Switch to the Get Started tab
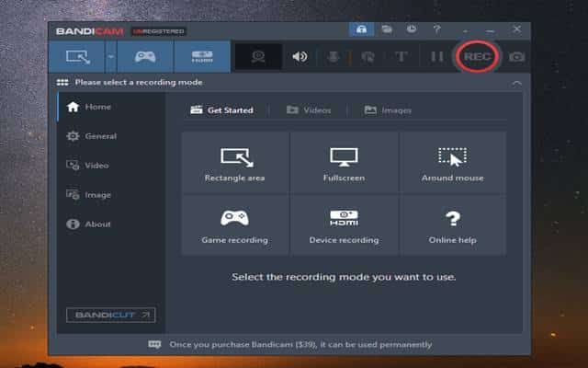This screenshot has width=588, height=368. [222, 110]
